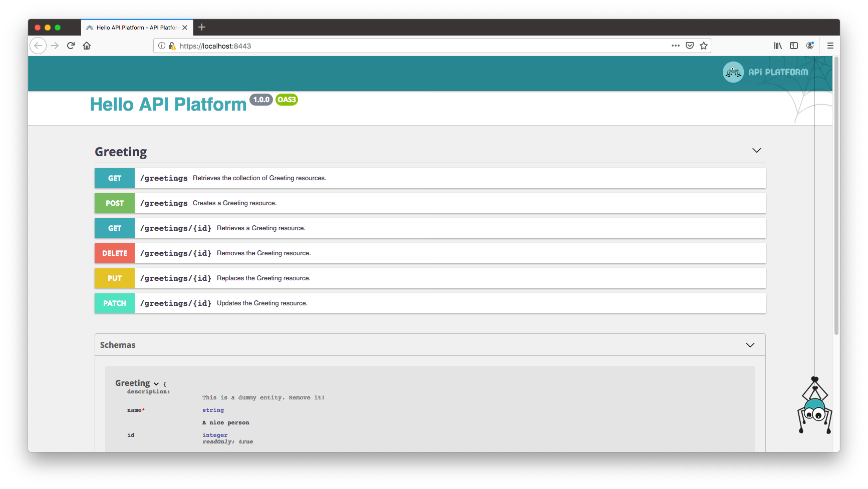Bookmark this page with the star icon
868x489 pixels.
(x=704, y=46)
